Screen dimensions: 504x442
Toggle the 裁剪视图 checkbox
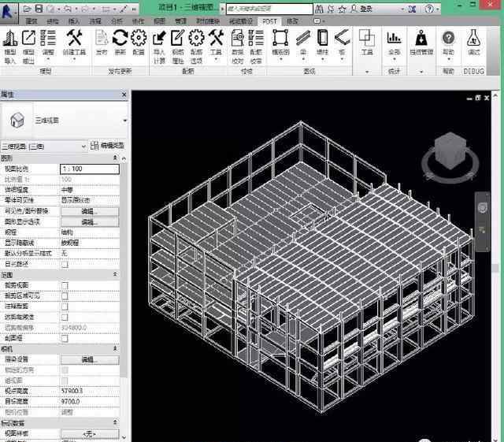coord(65,285)
